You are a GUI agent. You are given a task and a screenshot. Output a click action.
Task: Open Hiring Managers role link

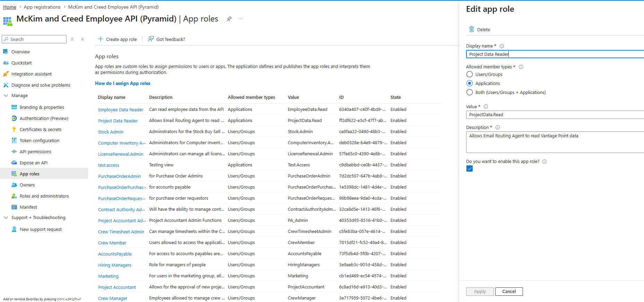[x=115, y=265]
